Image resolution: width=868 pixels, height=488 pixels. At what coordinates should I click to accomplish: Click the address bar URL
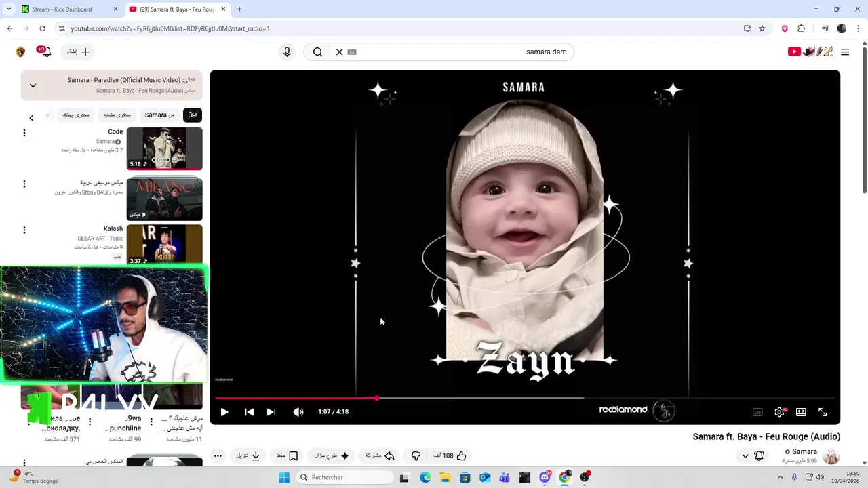[170, 28]
